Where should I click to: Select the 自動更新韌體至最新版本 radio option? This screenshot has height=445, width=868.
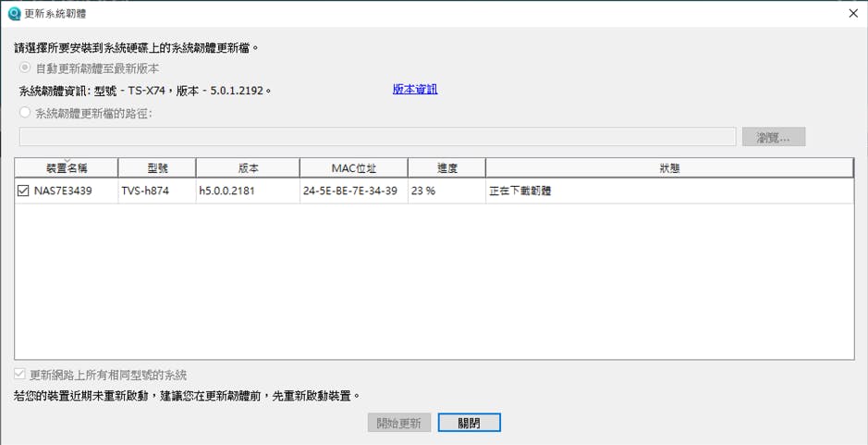(25, 68)
